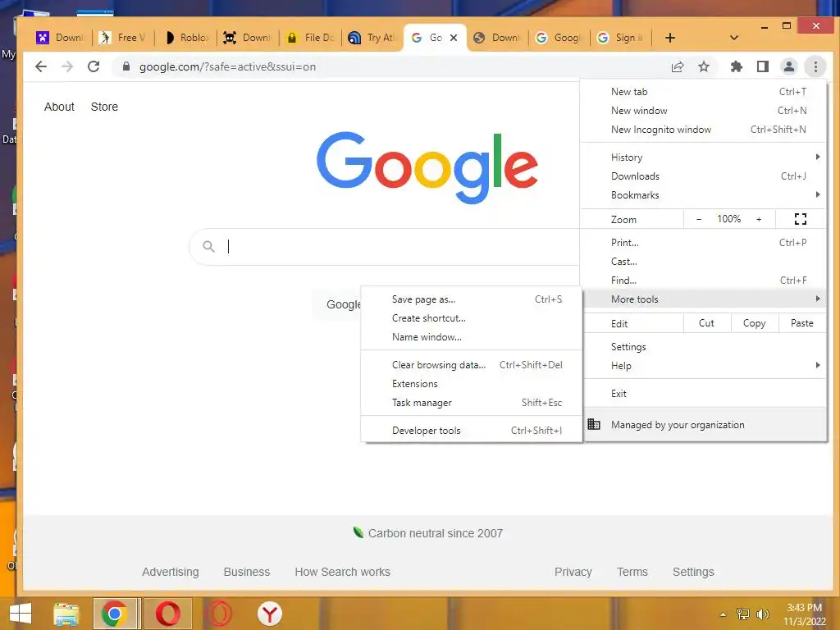
Task: Open Settings from Chrome menu
Action: 703,347
